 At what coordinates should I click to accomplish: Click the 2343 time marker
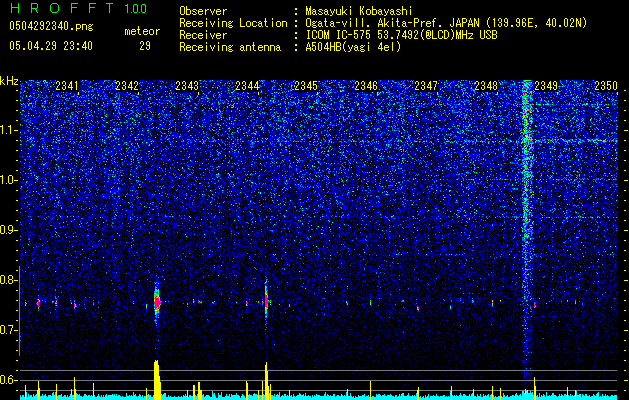(x=187, y=86)
